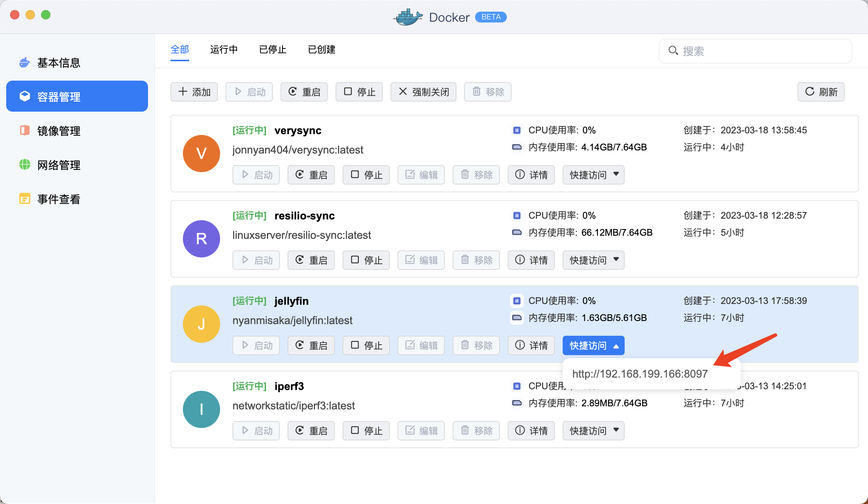Image resolution: width=868 pixels, height=504 pixels.
Task: Go to 网络管理 in the sidebar
Action: point(77,165)
